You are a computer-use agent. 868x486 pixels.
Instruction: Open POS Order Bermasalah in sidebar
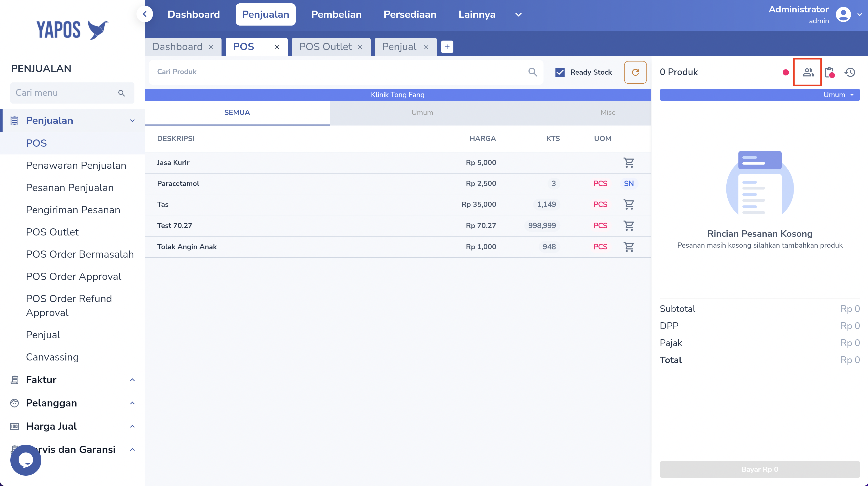point(80,254)
